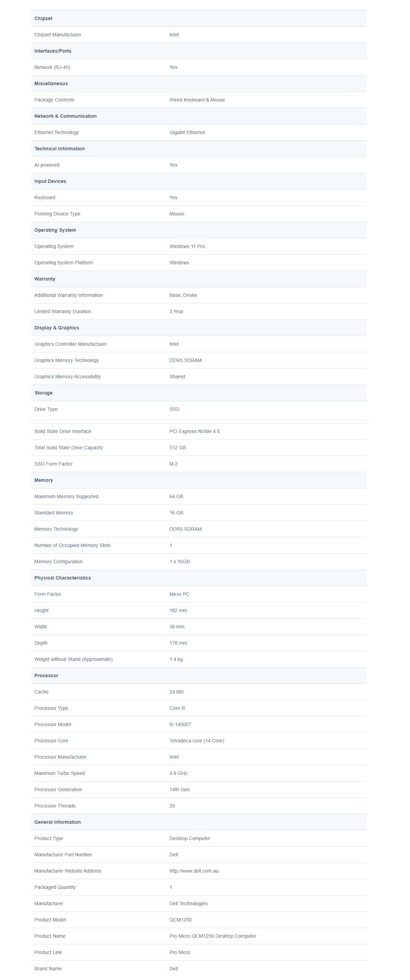Select the Windows 11 Pro value
Viewport: 410px width, 980px height.
click(x=187, y=246)
